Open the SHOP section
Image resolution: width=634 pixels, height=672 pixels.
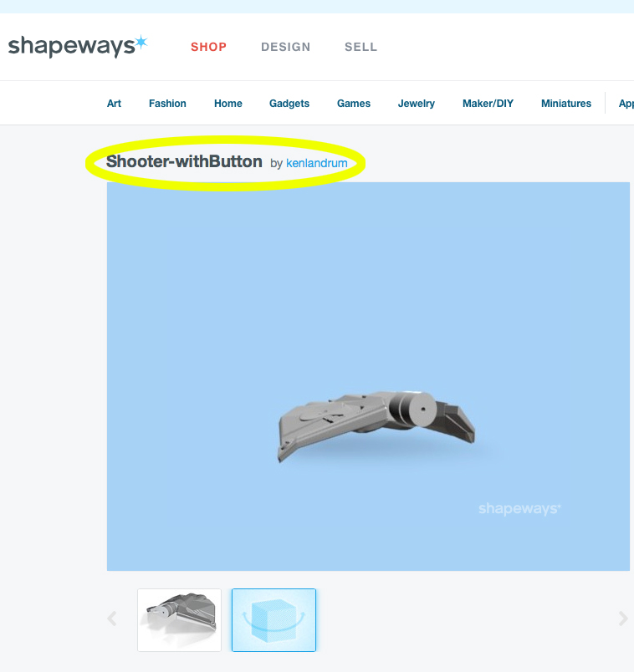pos(208,47)
